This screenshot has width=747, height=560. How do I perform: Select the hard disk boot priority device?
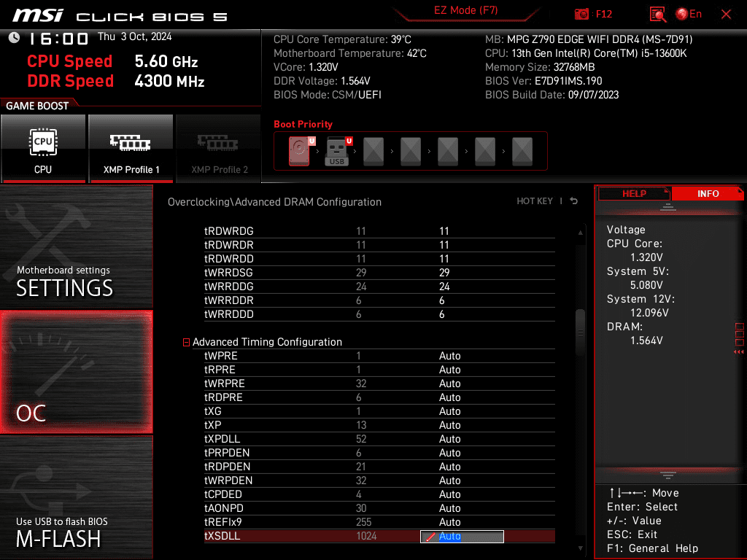[299, 151]
